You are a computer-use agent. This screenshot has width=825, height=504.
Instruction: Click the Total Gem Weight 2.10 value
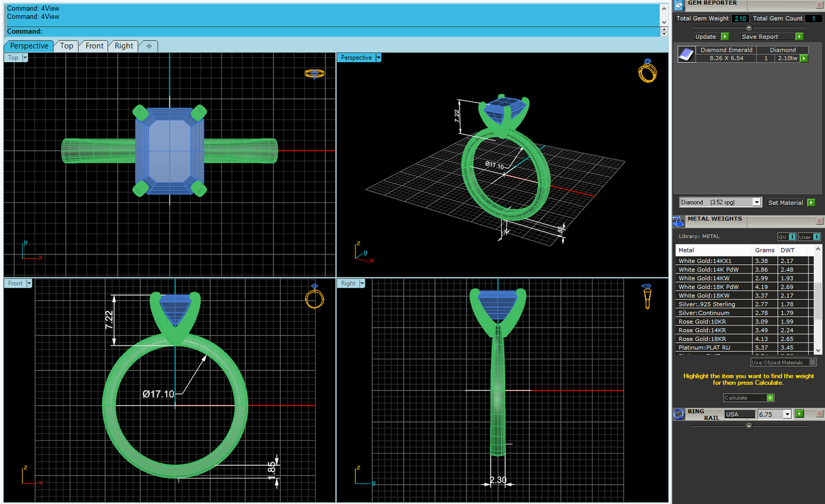tap(740, 18)
